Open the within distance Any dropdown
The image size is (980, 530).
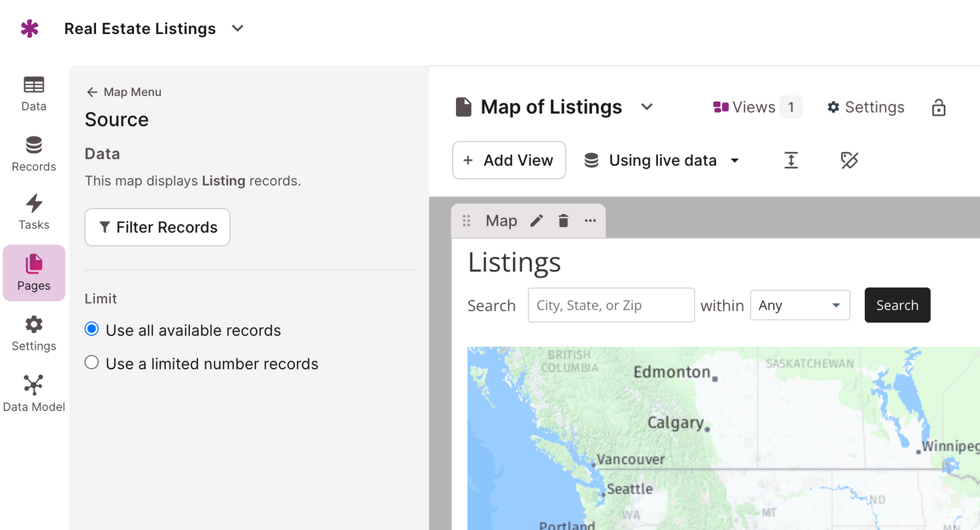coord(800,305)
